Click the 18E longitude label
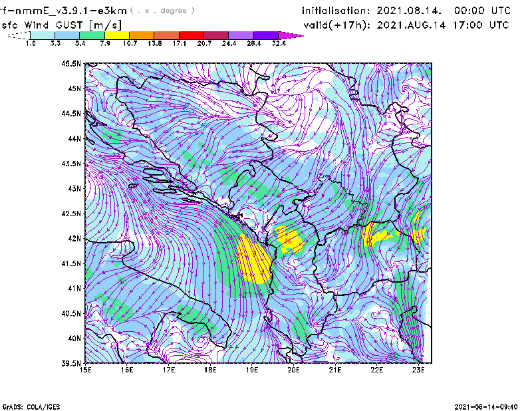The height and width of the screenshot is (411, 532). (x=210, y=370)
